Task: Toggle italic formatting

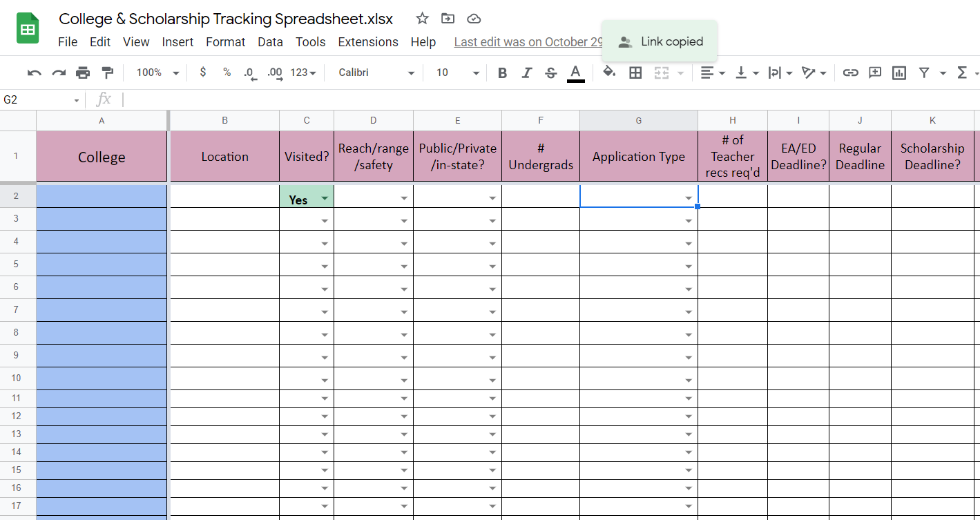Action: (526, 72)
